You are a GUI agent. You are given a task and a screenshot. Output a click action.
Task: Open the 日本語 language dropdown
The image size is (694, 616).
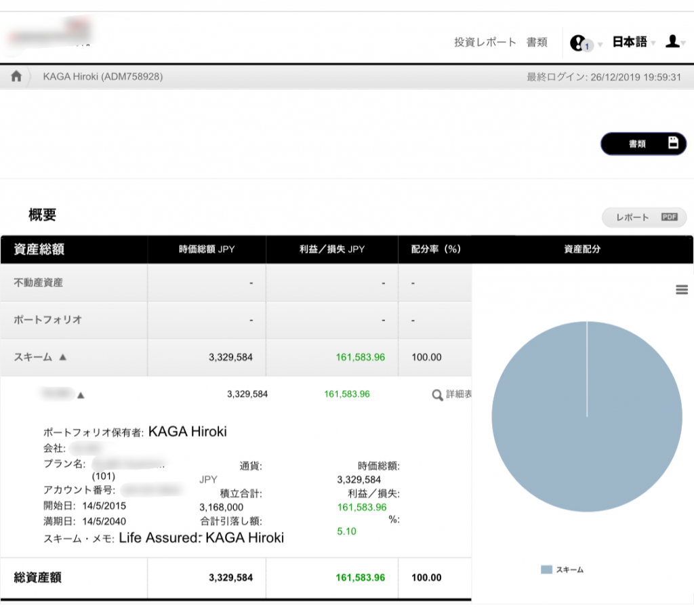coord(633,42)
